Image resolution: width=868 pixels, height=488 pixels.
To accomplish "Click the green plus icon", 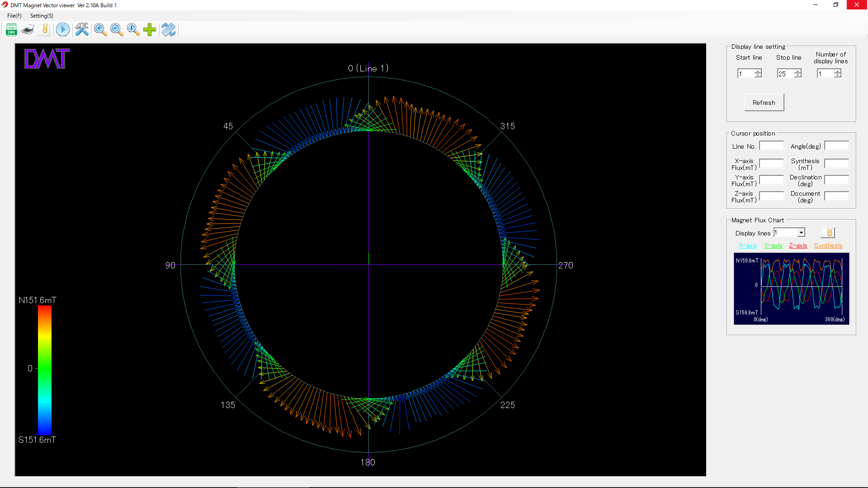I will [x=150, y=30].
